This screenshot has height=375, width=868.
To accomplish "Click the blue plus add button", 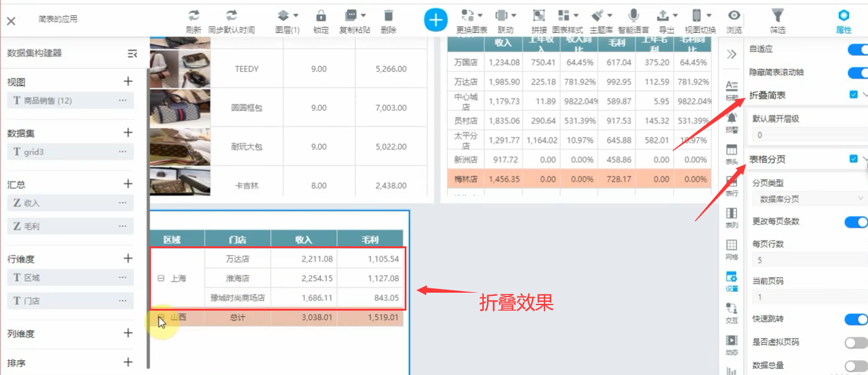I will (x=436, y=20).
